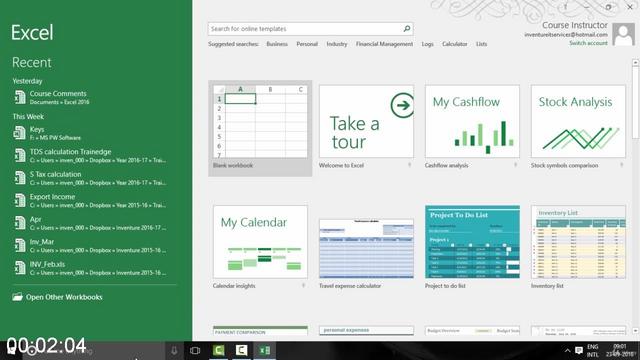640x360 pixels.
Task: Click S Tax calculation file icon
Action: [20, 178]
